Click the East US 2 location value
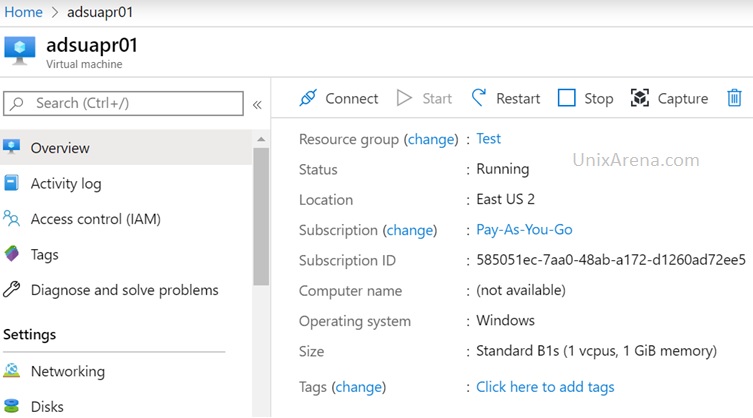Image resolution: width=753 pixels, height=418 pixels. click(505, 199)
